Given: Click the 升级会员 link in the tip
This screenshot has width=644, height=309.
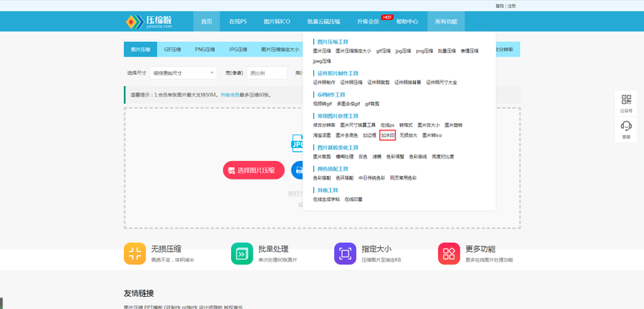Looking at the screenshot, I should pyautogui.click(x=229, y=95).
